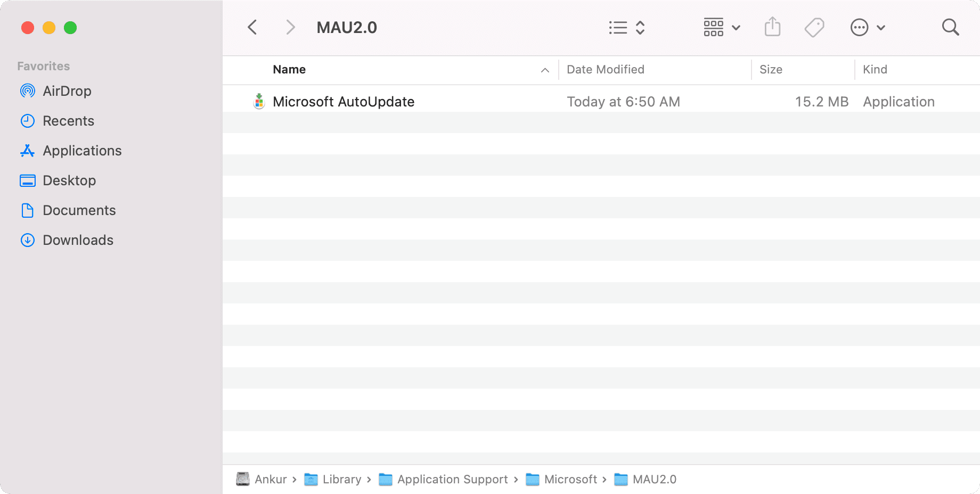This screenshot has width=980, height=494.
Task: Click the Microsoft AutoUpdate app icon
Action: pos(259,101)
